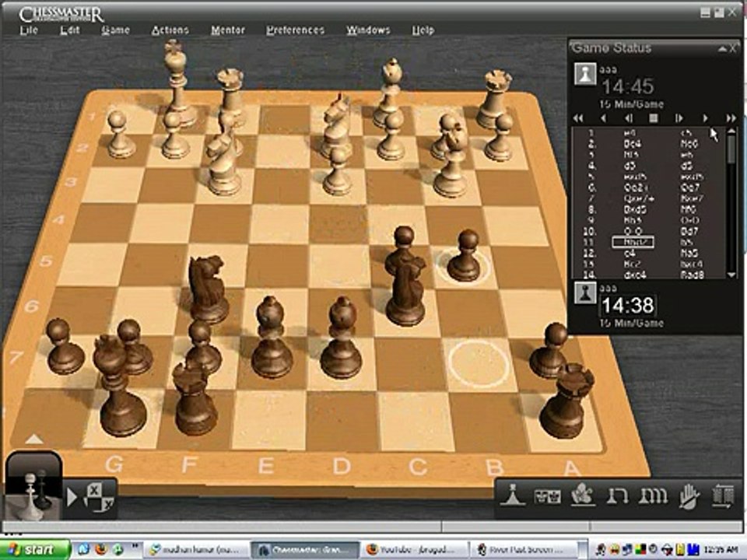This screenshot has height=560, width=747.
Task: Jump to the last move of the game
Action: tap(731, 118)
